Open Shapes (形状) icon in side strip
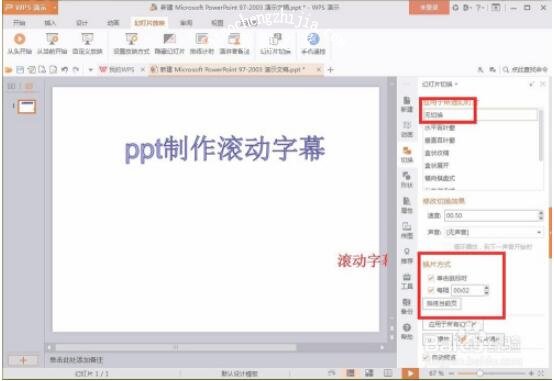 coord(407,180)
